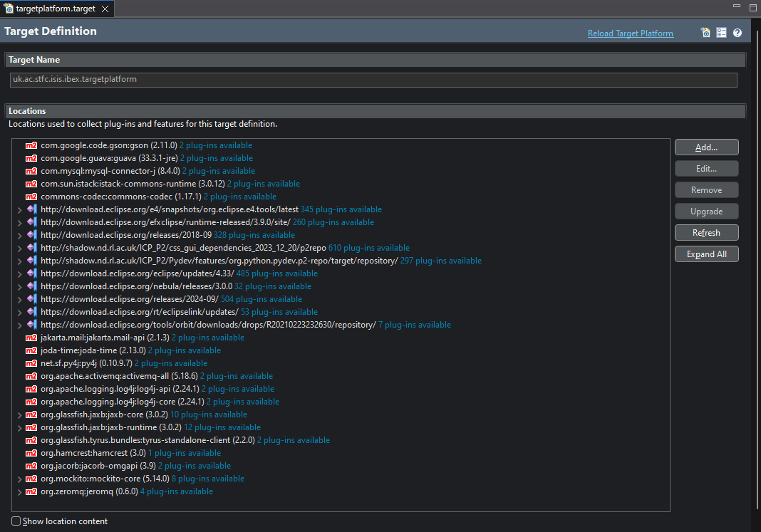Click the m2 icon of joda-time entry

point(31,350)
